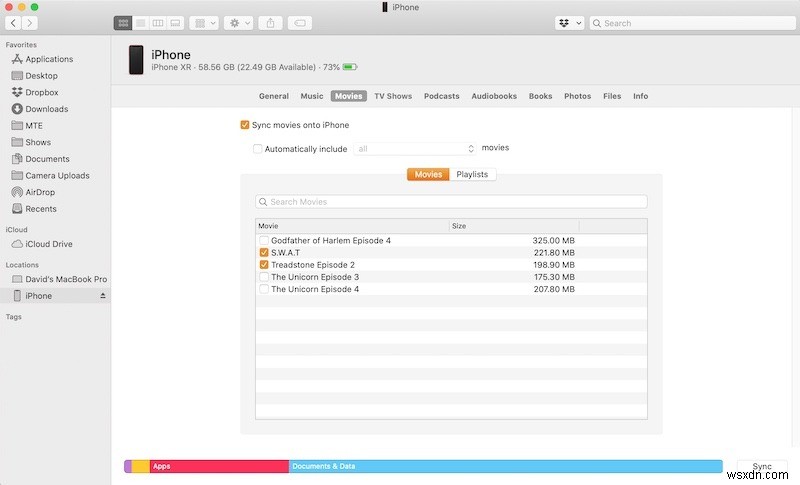Screen dimensions: 800x485
Task: Switch to the Photos tab
Action: pos(578,96)
